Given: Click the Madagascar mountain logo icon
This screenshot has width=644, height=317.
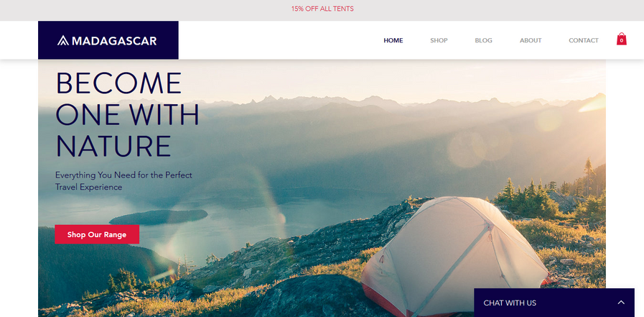Looking at the screenshot, I should (63, 40).
